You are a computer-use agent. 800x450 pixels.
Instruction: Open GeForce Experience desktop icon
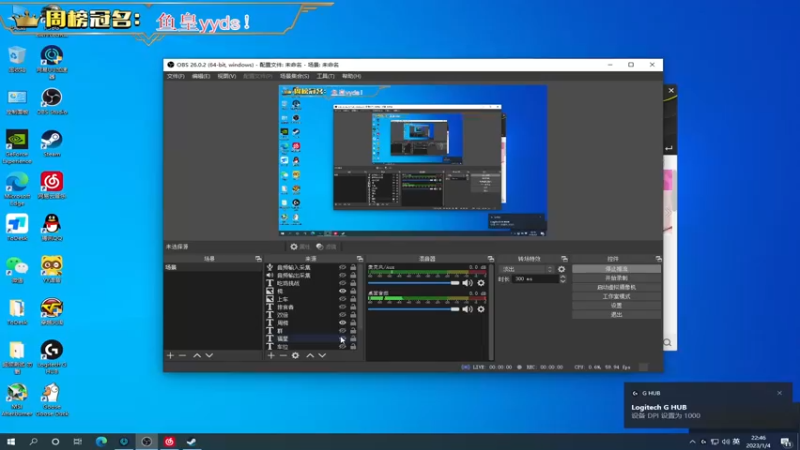(x=17, y=146)
